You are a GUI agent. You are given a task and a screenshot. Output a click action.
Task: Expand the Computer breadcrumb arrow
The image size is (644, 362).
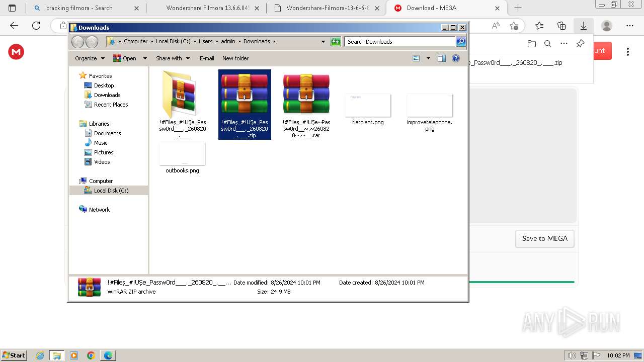pos(151,42)
